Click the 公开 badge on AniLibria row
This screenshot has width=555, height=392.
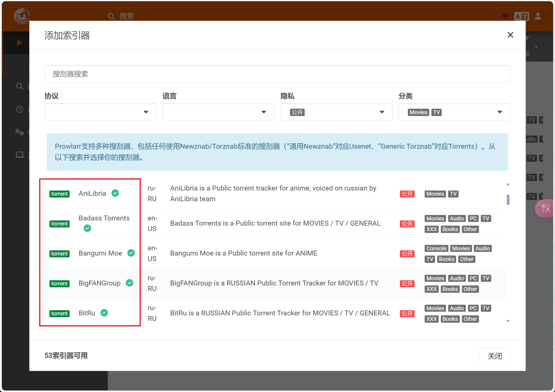pyautogui.click(x=407, y=194)
